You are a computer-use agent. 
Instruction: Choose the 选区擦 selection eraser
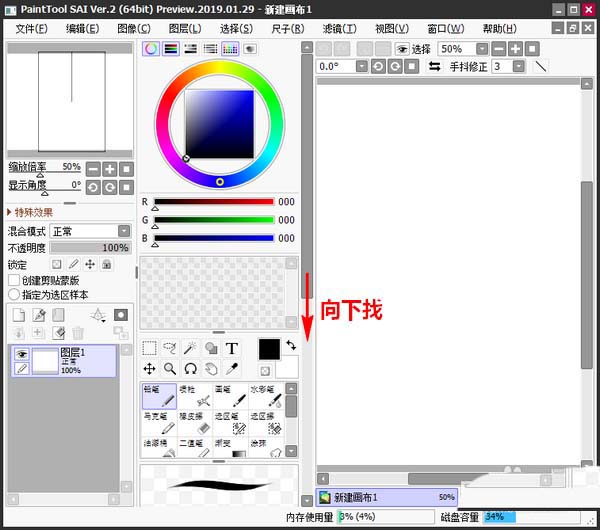pyautogui.click(x=266, y=423)
